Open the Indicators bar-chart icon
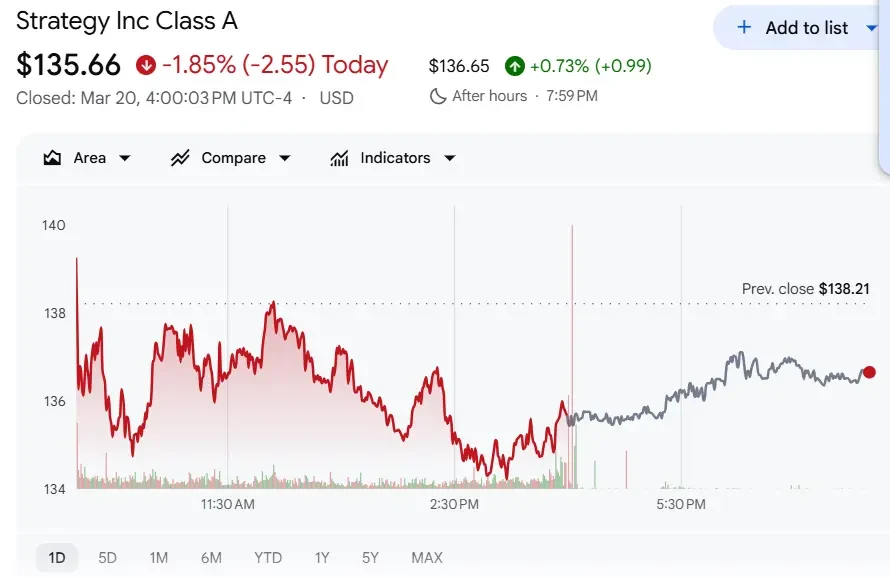The height and width of the screenshot is (577, 890). tap(341, 157)
